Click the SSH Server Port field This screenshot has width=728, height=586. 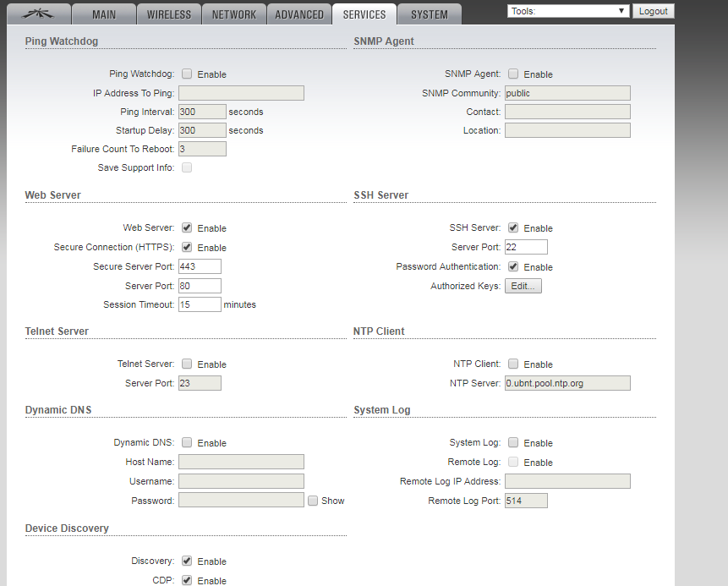[x=526, y=247]
